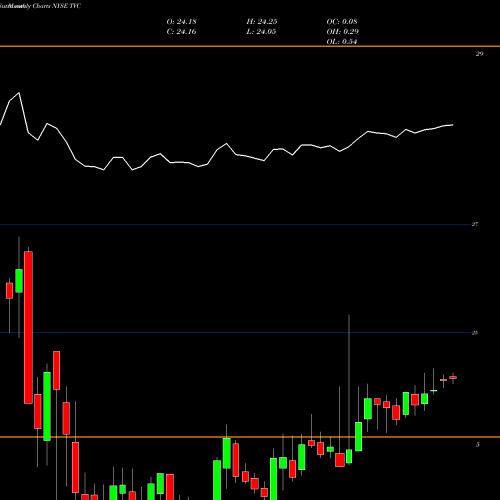
Task: Click the 'OH: 0.29' reading
Action: click(343, 32)
